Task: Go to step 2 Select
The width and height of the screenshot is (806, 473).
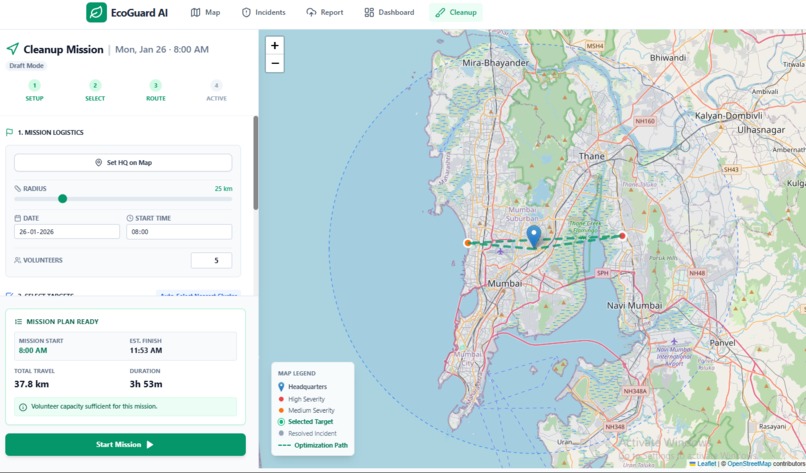Action: (x=95, y=90)
